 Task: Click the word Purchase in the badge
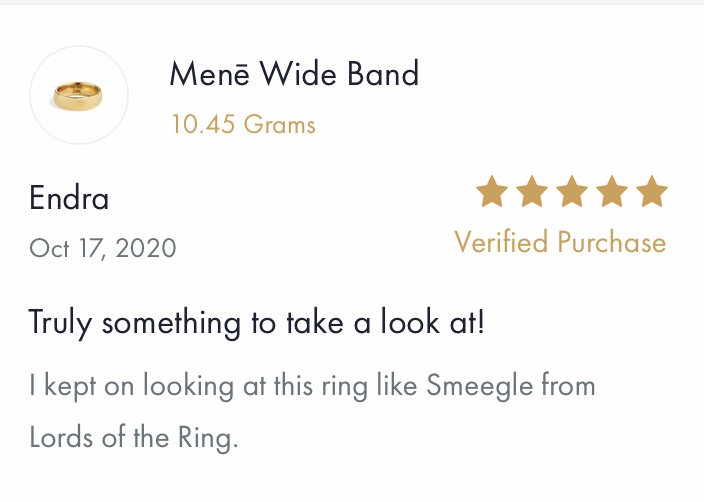click(x=612, y=242)
